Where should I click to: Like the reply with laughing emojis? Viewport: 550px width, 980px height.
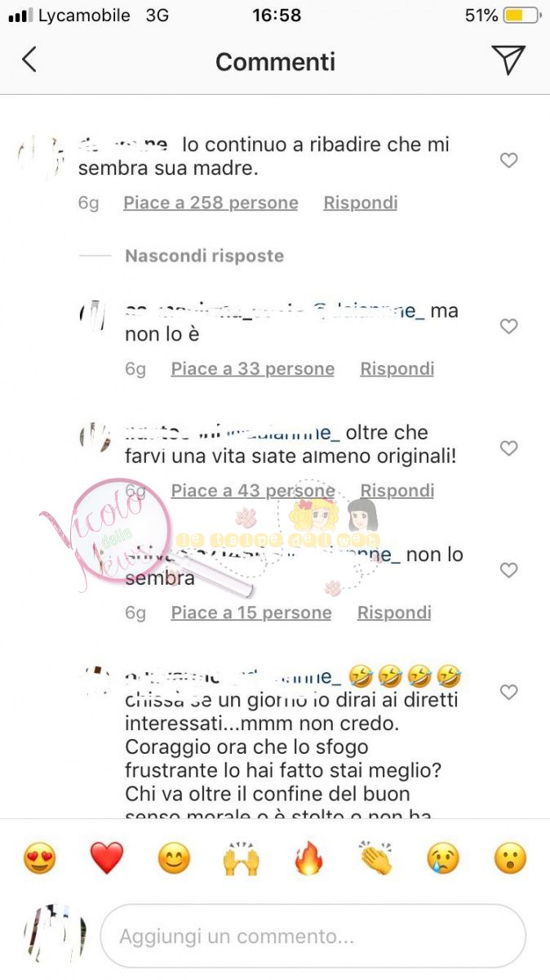click(x=508, y=693)
